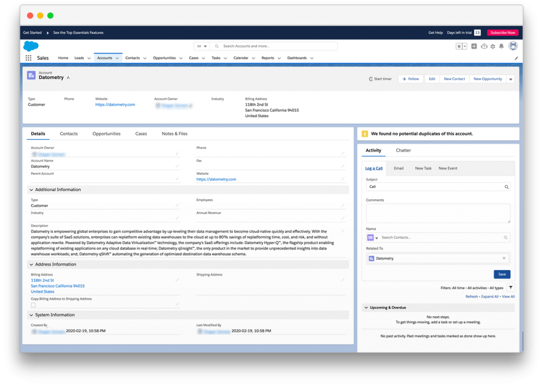The image size is (543, 392).
Task: Open the App Launcher grid icon
Action: [29, 58]
